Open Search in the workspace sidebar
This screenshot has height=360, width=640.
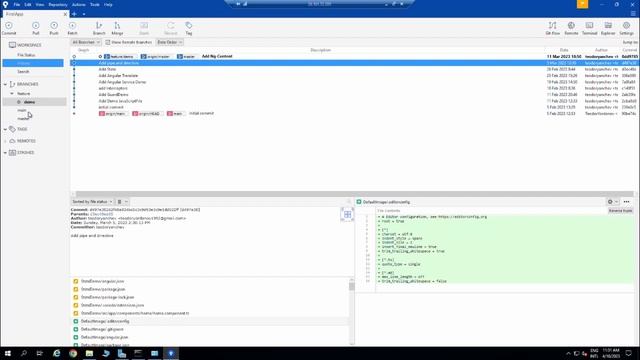point(23,71)
